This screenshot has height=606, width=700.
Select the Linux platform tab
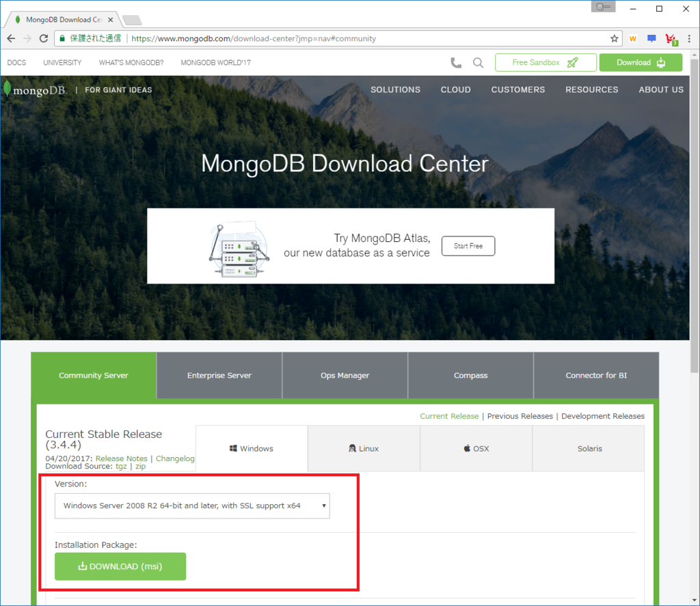pyautogui.click(x=364, y=448)
